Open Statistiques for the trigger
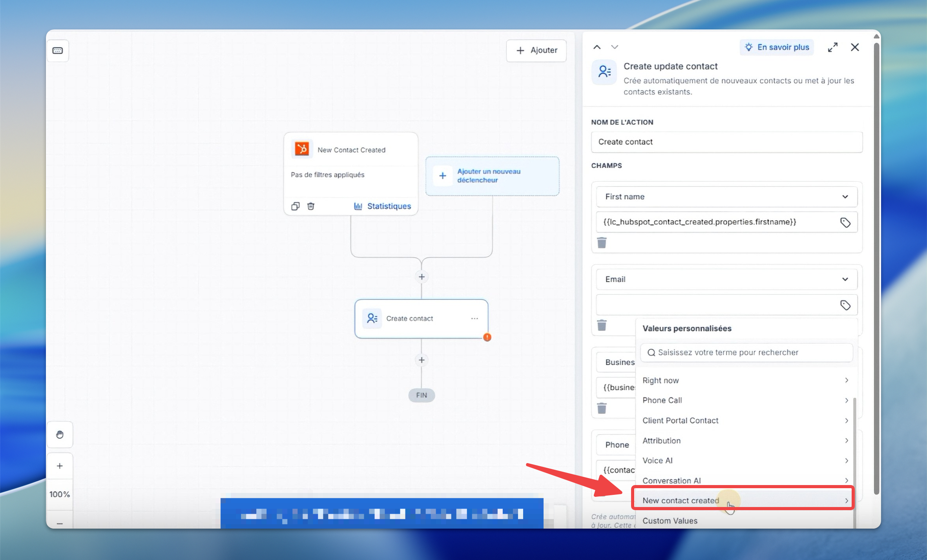927x560 pixels. coord(382,206)
